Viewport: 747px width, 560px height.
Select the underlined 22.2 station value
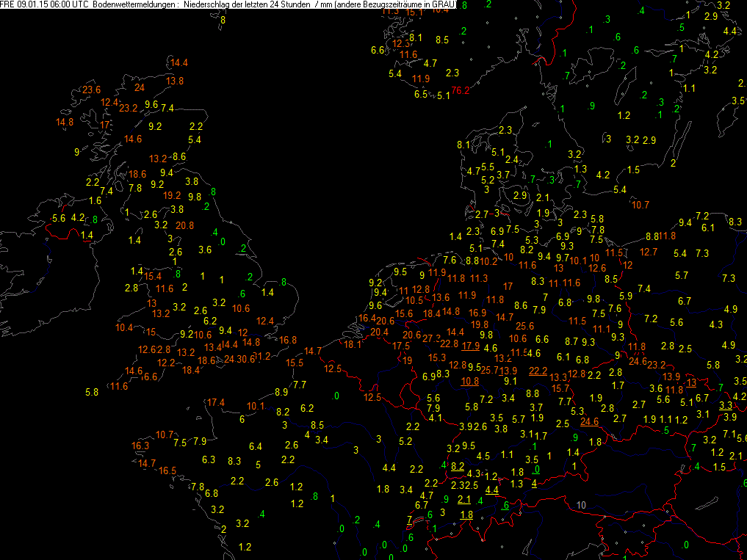538,371
